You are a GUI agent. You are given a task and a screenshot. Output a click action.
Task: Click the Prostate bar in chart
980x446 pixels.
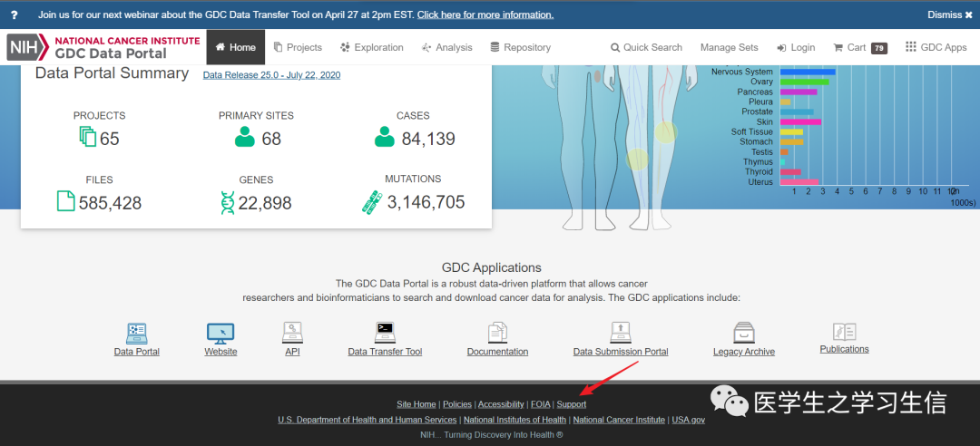coord(797,111)
